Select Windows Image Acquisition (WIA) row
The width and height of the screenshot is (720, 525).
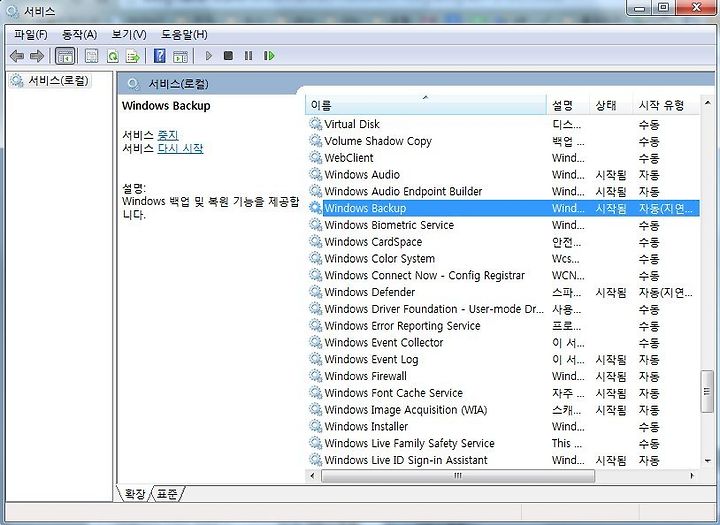pyautogui.click(x=503, y=410)
